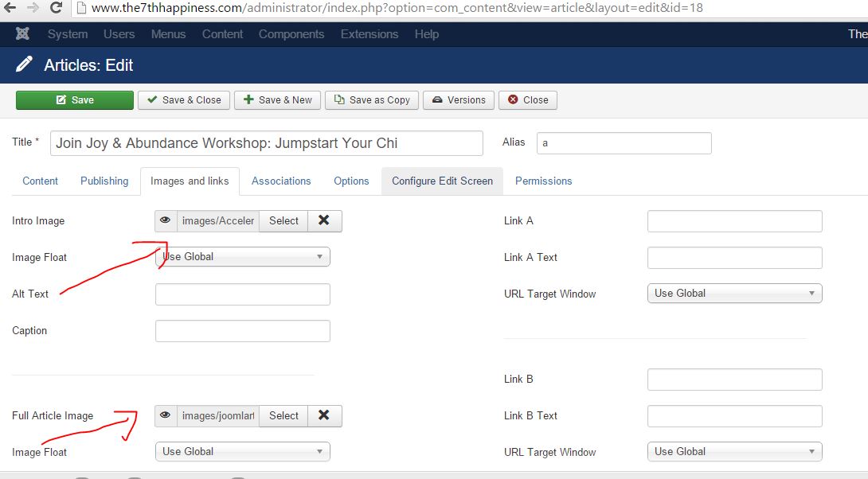Open the Content menu
The width and height of the screenshot is (868, 479).
222,34
